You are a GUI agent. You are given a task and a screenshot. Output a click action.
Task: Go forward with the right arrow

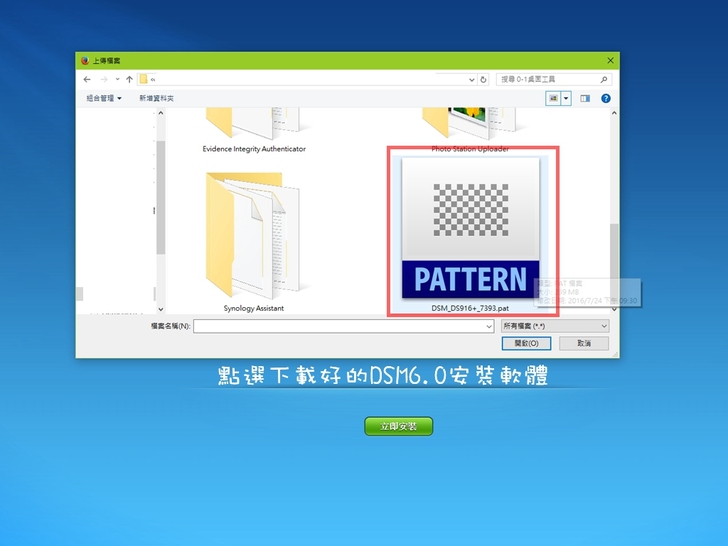[104, 79]
